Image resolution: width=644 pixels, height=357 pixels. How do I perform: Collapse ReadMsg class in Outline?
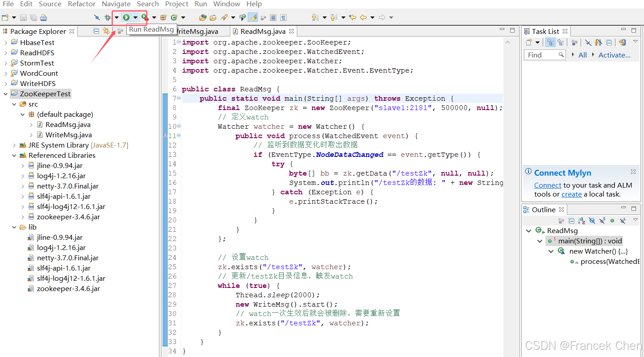click(529, 231)
